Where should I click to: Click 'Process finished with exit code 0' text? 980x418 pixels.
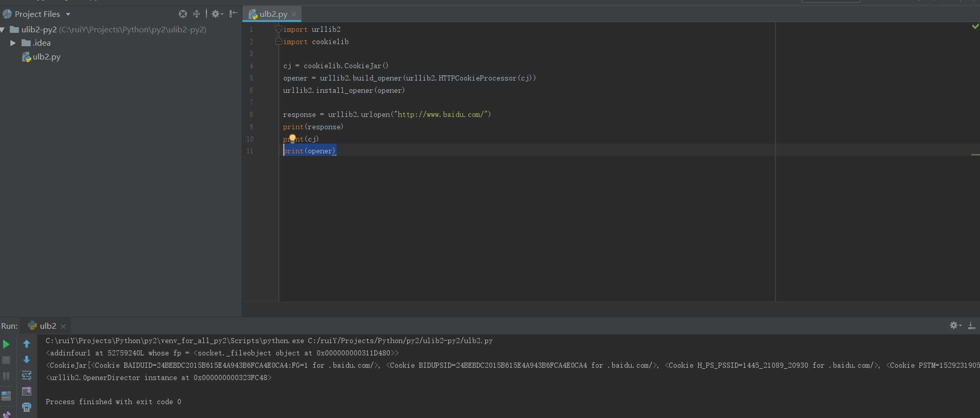click(x=113, y=402)
